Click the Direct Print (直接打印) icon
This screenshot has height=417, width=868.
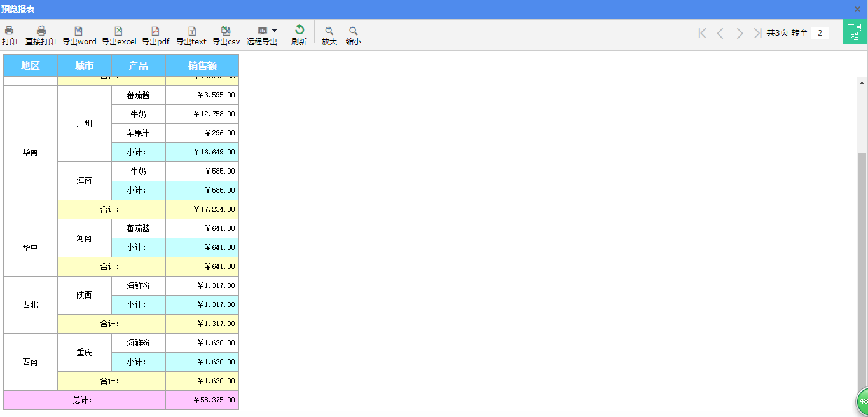click(41, 35)
